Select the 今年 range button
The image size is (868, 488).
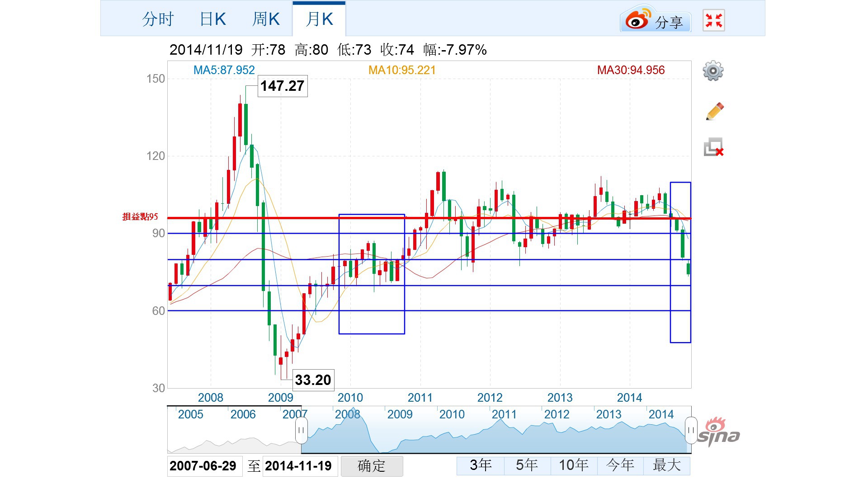[x=620, y=465]
